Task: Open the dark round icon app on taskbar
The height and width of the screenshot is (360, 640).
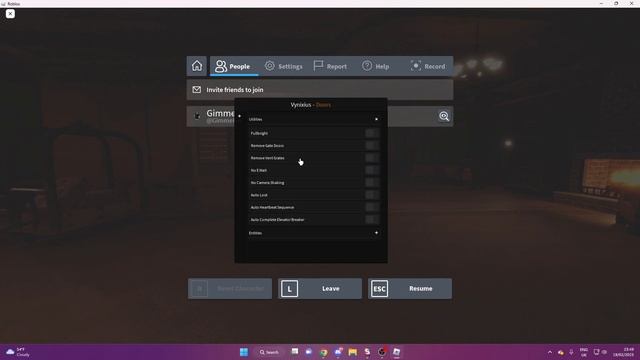Action: pos(382,352)
